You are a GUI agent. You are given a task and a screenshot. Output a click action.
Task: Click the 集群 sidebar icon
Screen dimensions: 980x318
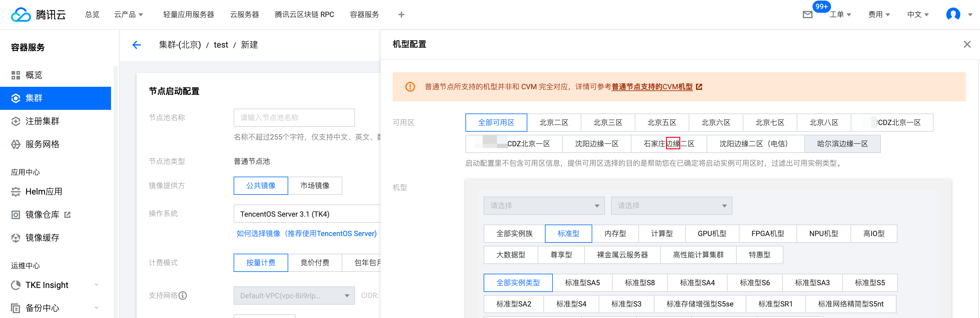[x=15, y=98]
